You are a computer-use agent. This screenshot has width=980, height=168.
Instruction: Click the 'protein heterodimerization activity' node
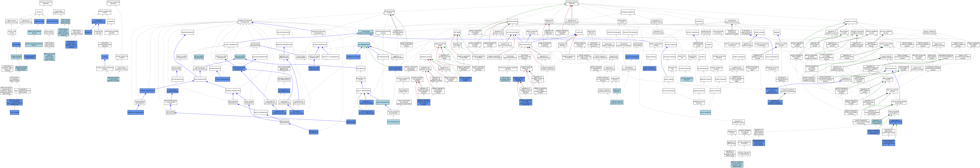point(34,45)
